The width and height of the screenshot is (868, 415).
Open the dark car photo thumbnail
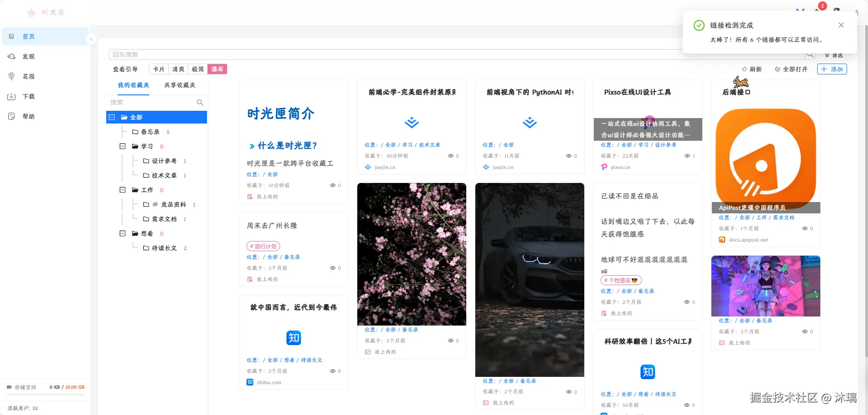tap(530, 280)
